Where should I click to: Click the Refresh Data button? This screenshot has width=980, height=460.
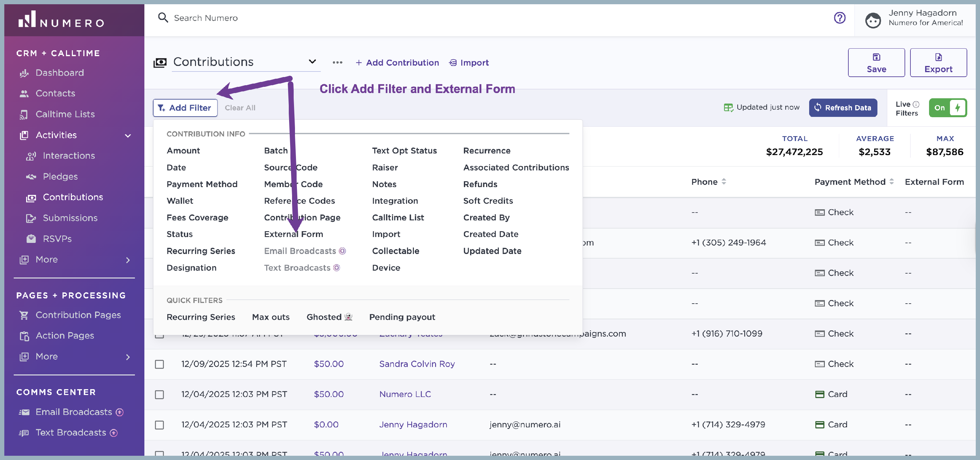pos(843,108)
